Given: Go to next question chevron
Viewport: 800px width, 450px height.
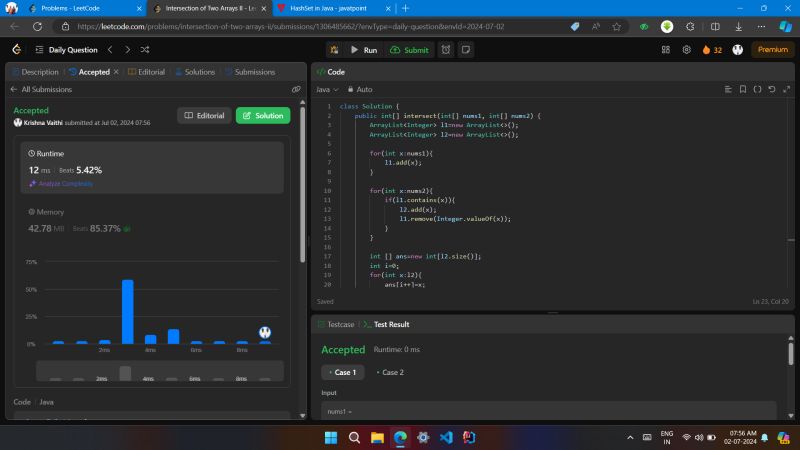Looking at the screenshot, I should pos(127,49).
